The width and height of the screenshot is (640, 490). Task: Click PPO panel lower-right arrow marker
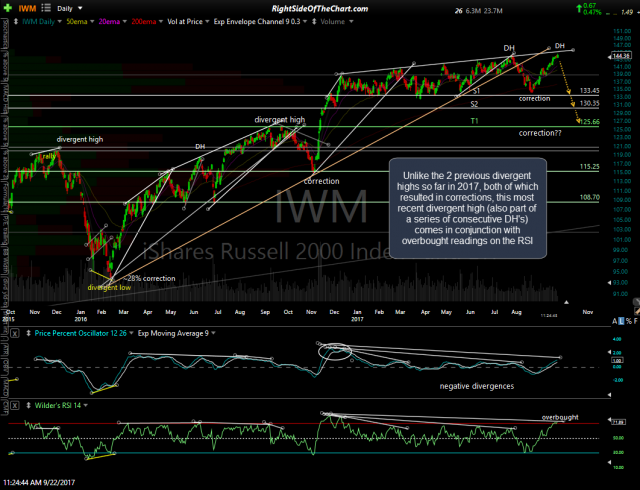[610, 395]
